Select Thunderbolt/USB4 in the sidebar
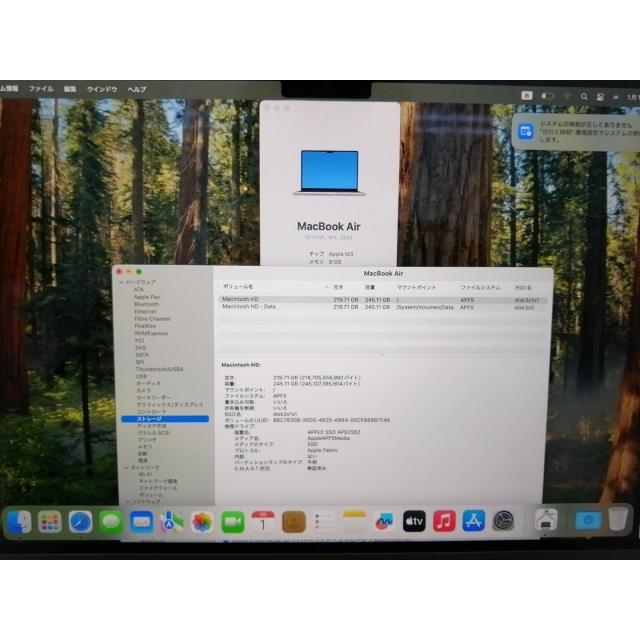The image size is (640, 640). click(159, 369)
